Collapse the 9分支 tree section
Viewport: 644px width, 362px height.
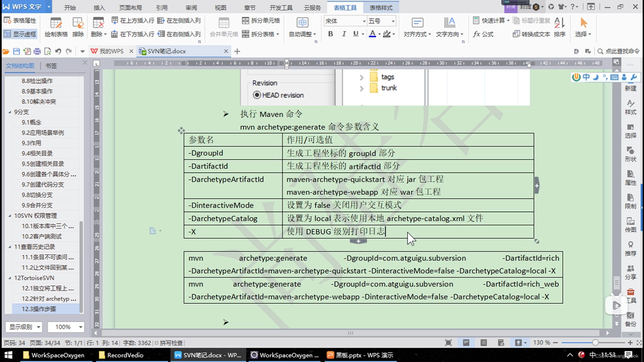pos(9,112)
